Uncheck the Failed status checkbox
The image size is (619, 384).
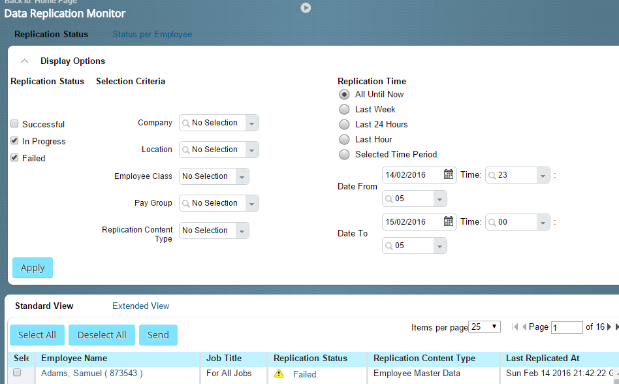pos(14,157)
